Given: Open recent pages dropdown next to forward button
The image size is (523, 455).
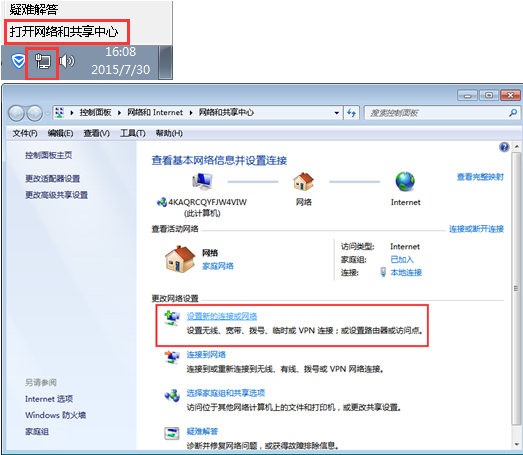Looking at the screenshot, I should tap(48, 114).
